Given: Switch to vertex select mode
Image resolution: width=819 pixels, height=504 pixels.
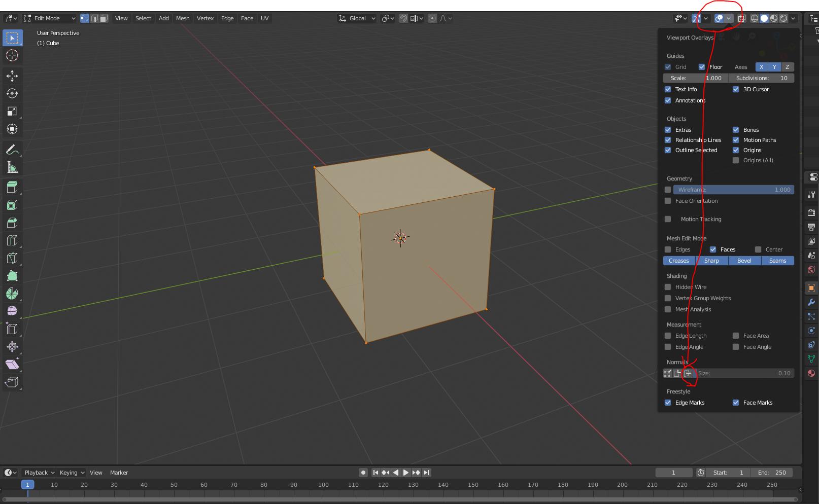Looking at the screenshot, I should click(85, 18).
